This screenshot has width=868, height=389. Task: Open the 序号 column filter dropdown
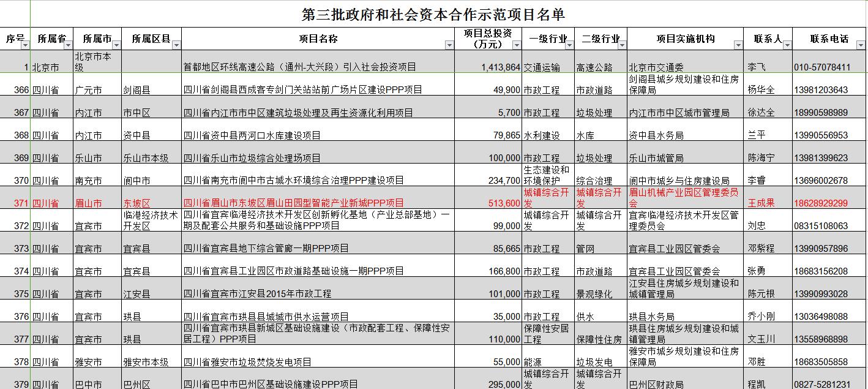(x=25, y=45)
